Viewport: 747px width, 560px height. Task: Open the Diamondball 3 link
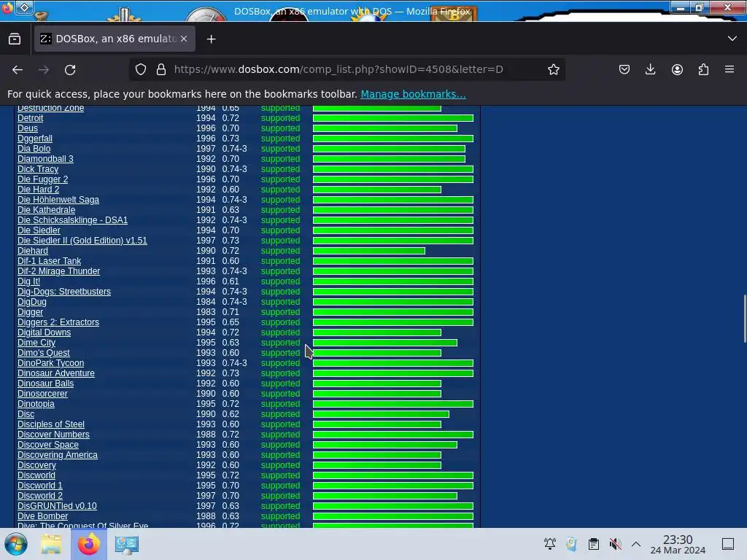(45, 159)
